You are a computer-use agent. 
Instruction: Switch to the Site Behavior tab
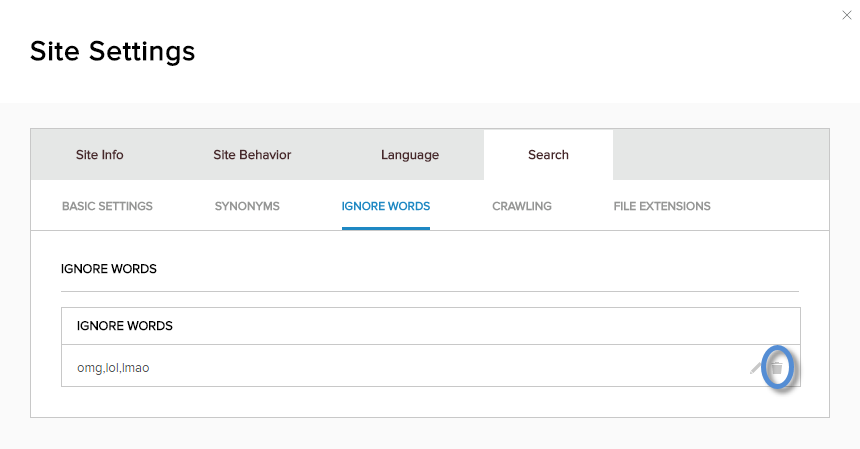coord(252,155)
